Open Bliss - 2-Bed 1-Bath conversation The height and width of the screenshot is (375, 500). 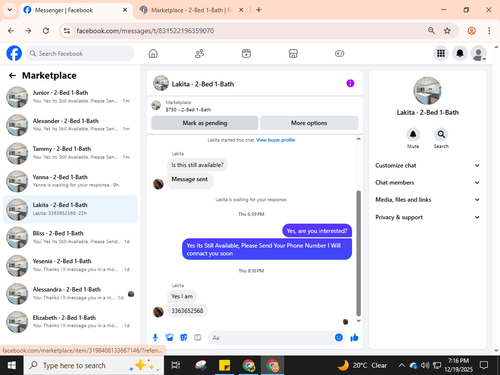click(x=70, y=237)
